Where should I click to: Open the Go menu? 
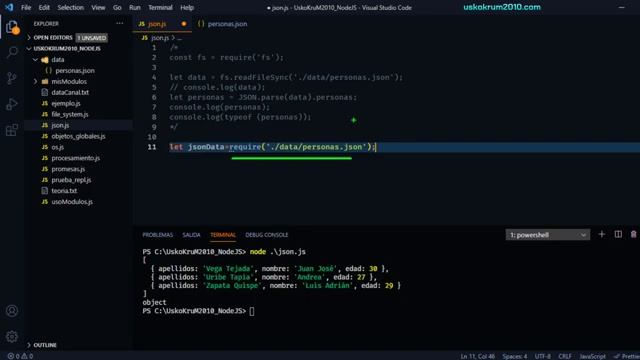pos(117,7)
